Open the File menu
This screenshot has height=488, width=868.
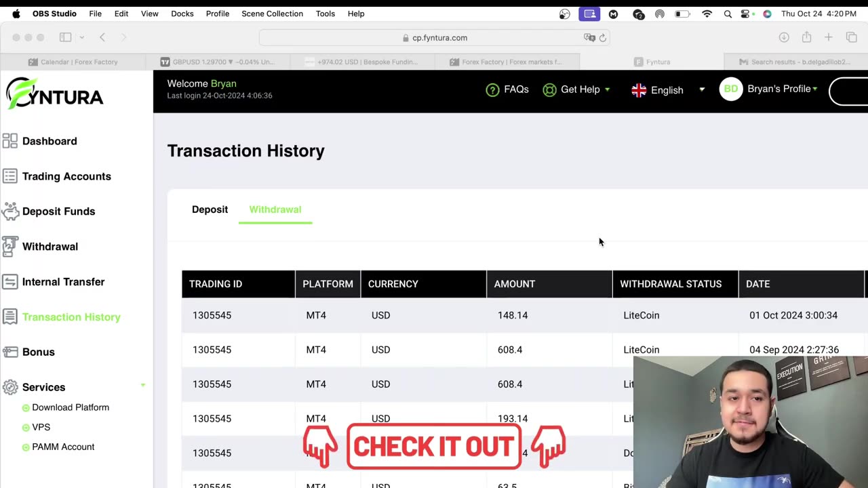[96, 14]
